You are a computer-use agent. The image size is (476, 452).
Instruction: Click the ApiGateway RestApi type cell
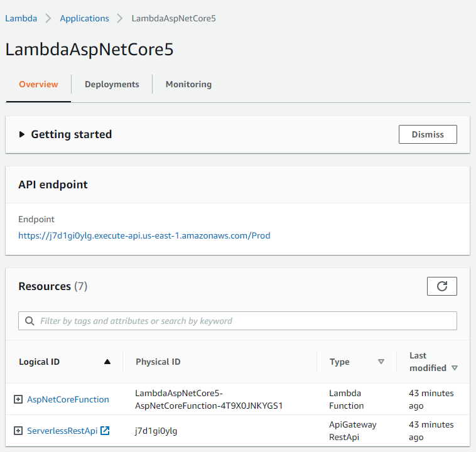click(353, 431)
